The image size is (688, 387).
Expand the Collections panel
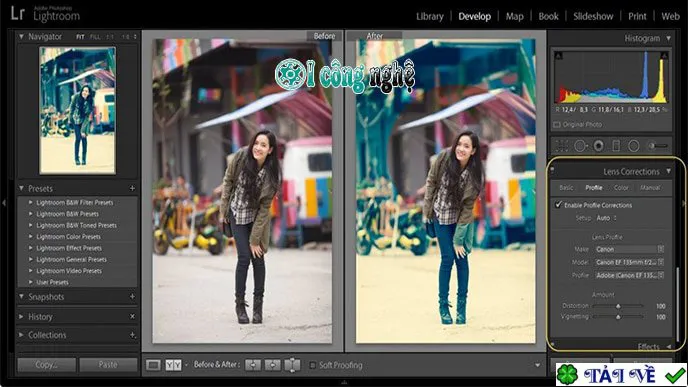pos(21,335)
